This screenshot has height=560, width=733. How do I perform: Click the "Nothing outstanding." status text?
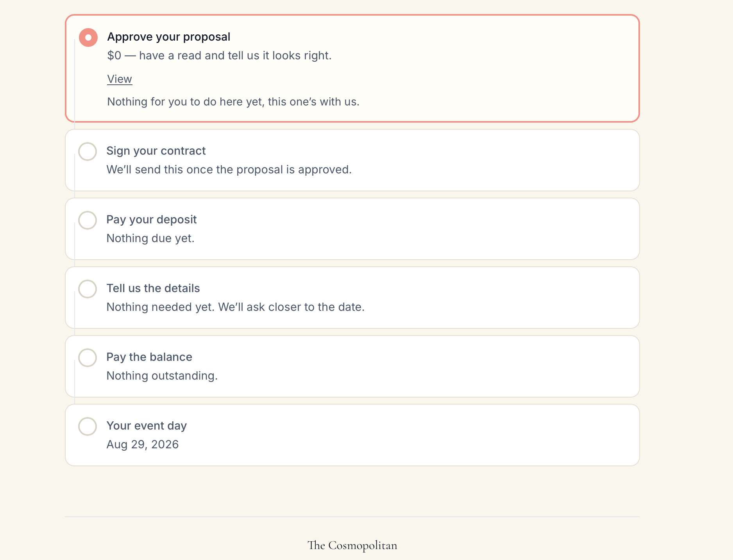162,376
